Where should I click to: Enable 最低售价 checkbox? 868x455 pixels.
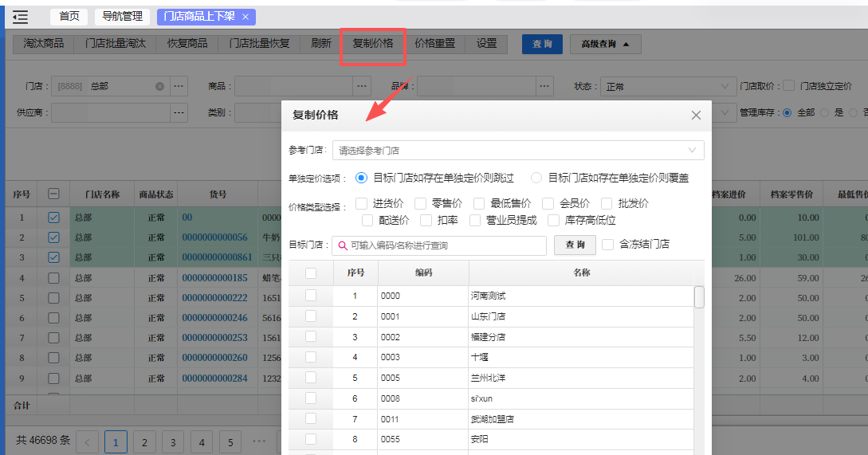[479, 204]
